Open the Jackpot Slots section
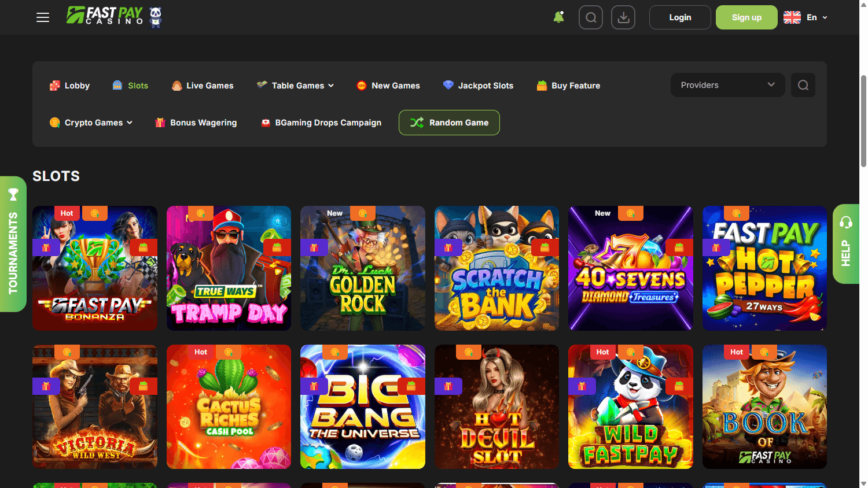This screenshot has width=868, height=488. [478, 85]
